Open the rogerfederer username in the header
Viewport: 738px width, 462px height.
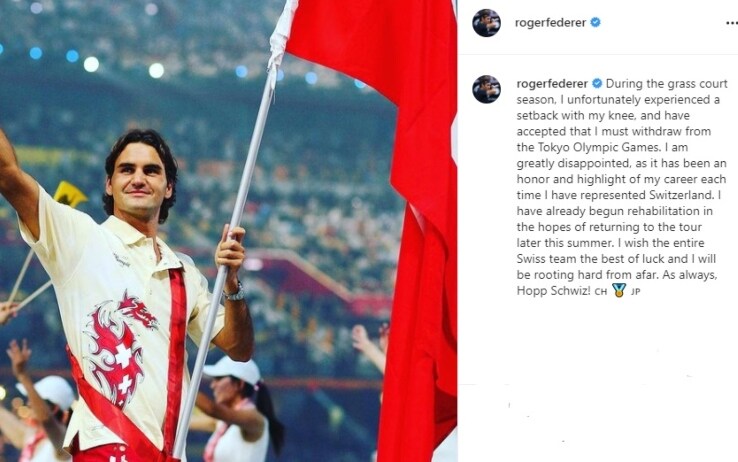[550, 22]
